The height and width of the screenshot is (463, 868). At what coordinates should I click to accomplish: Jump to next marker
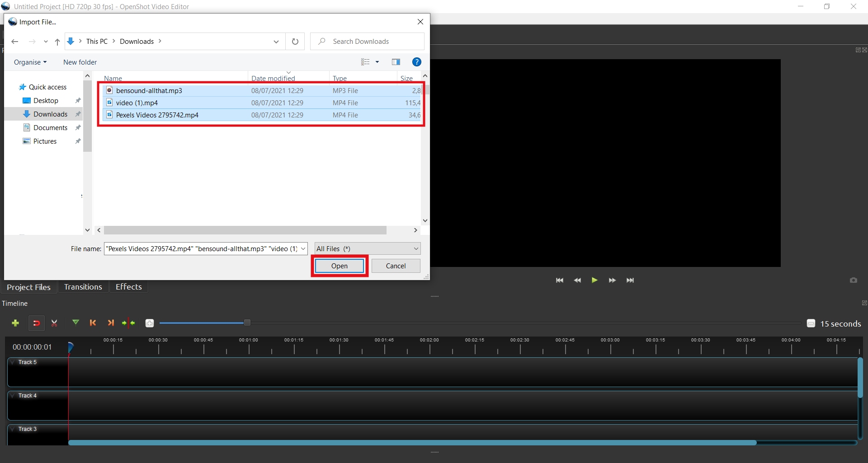pyautogui.click(x=111, y=323)
